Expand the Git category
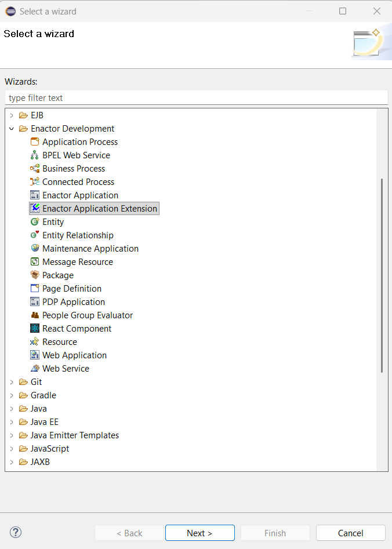The image size is (392, 549). (12, 382)
